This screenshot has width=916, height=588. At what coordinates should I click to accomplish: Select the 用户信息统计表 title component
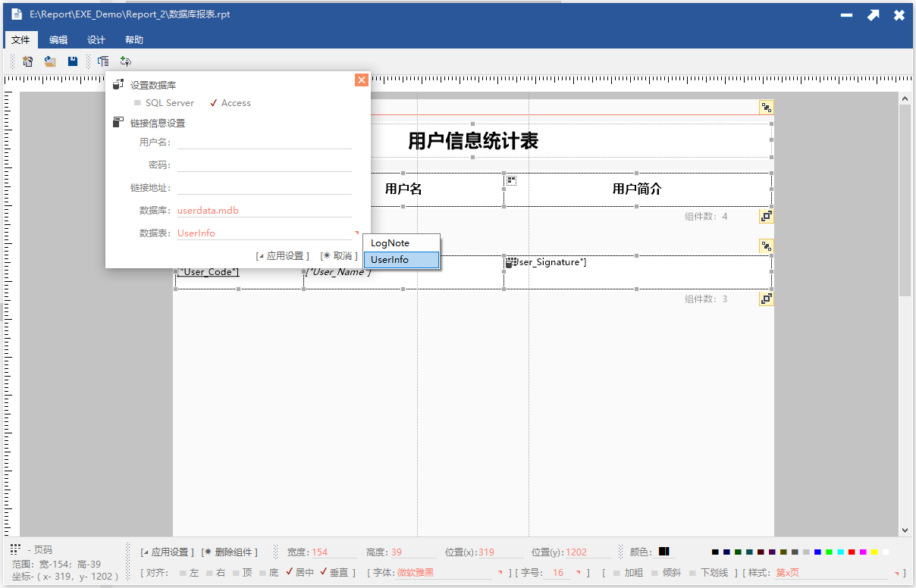473,140
